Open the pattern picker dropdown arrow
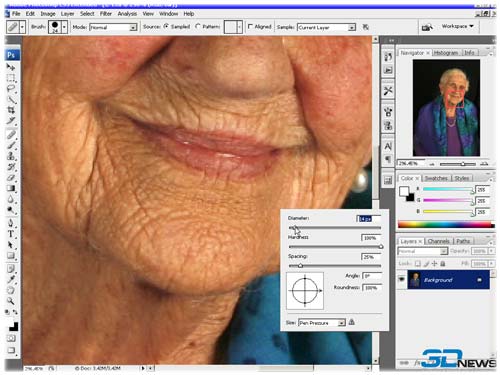Image resolution: width=500 pixels, height=375 pixels. (x=239, y=27)
